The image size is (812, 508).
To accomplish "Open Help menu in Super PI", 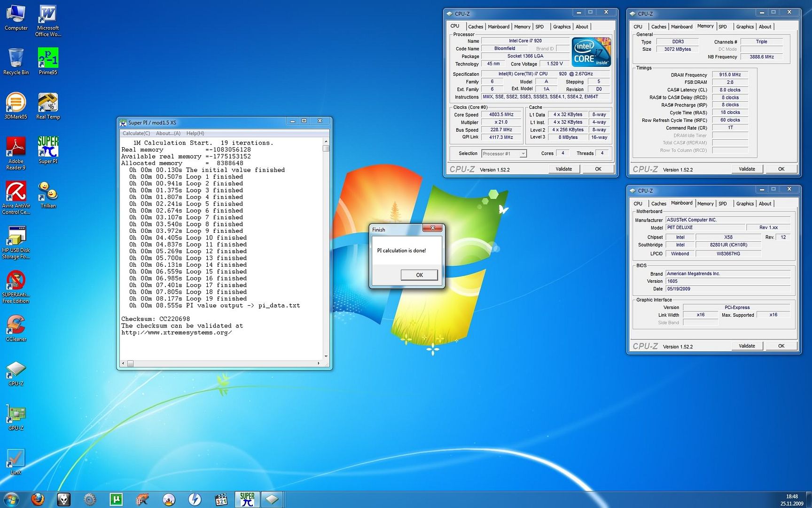I will 195,133.
